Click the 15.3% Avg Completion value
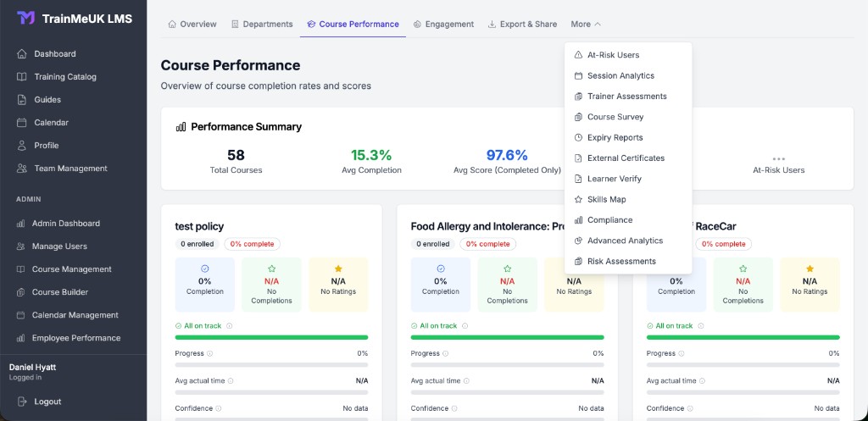Viewport: 868px width, 421px height. 371,156
